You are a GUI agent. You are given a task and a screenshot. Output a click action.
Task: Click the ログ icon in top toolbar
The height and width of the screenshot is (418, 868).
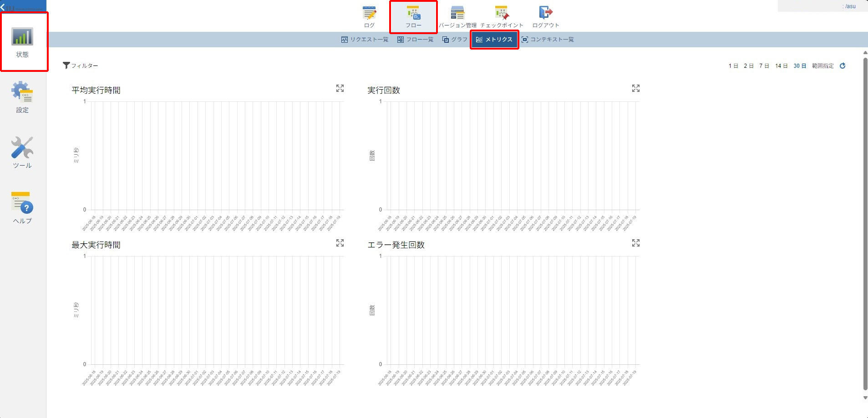pyautogui.click(x=369, y=16)
